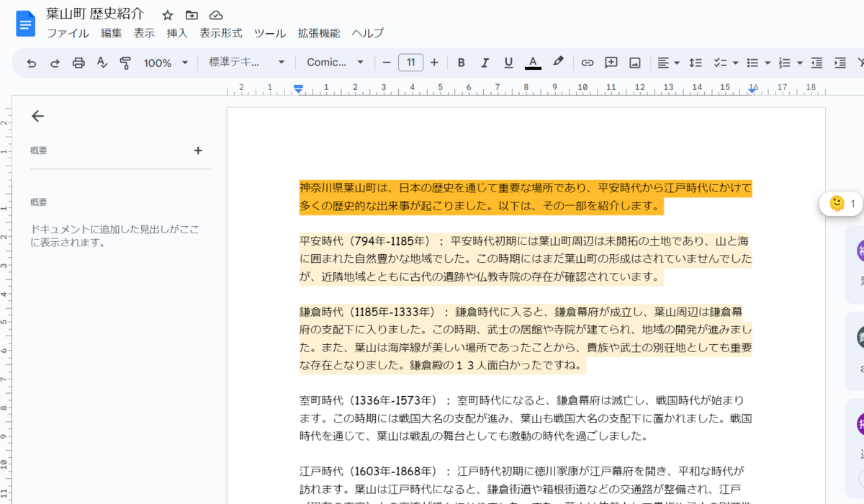Activate the paint format tool

pyautogui.click(x=125, y=63)
